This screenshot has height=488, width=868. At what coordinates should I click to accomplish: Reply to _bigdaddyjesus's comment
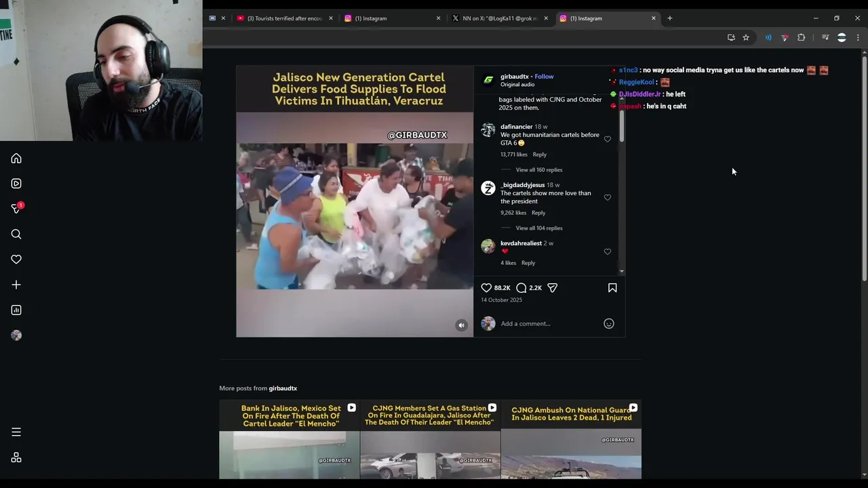coord(538,213)
